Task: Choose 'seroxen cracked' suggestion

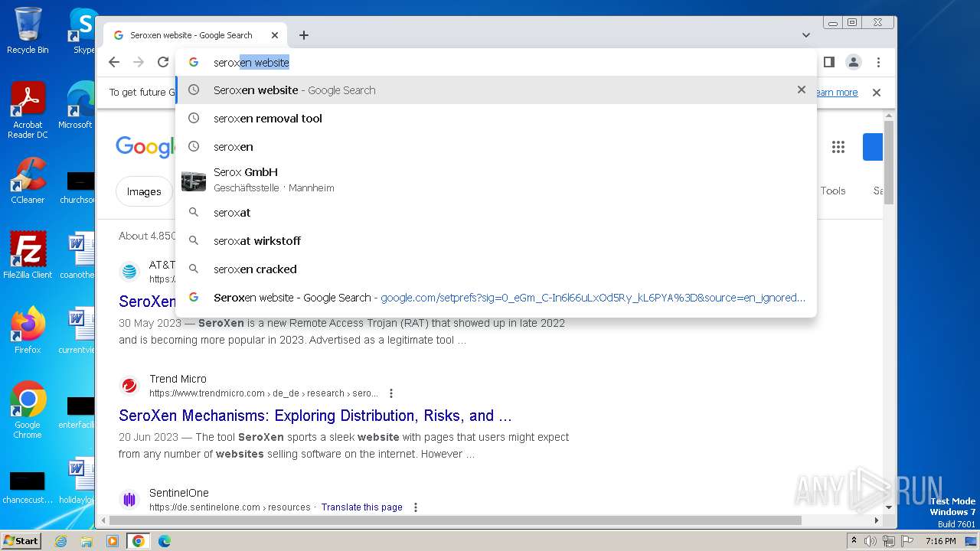Action: tap(496, 269)
